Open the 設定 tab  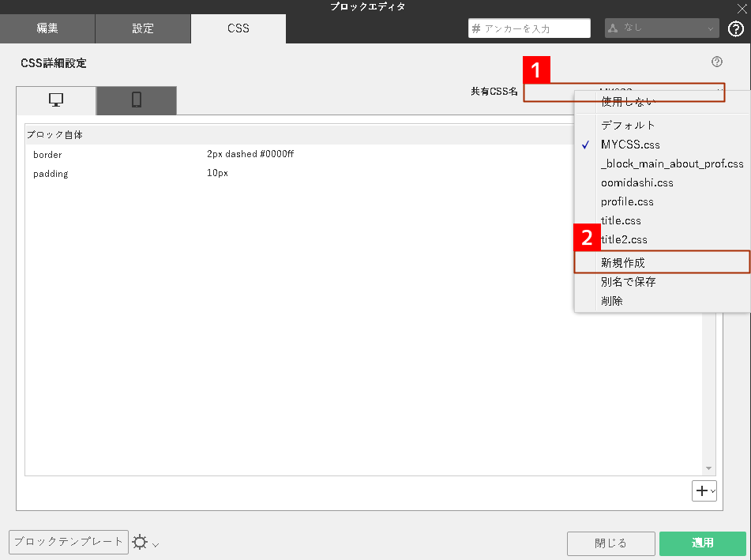coord(143,28)
